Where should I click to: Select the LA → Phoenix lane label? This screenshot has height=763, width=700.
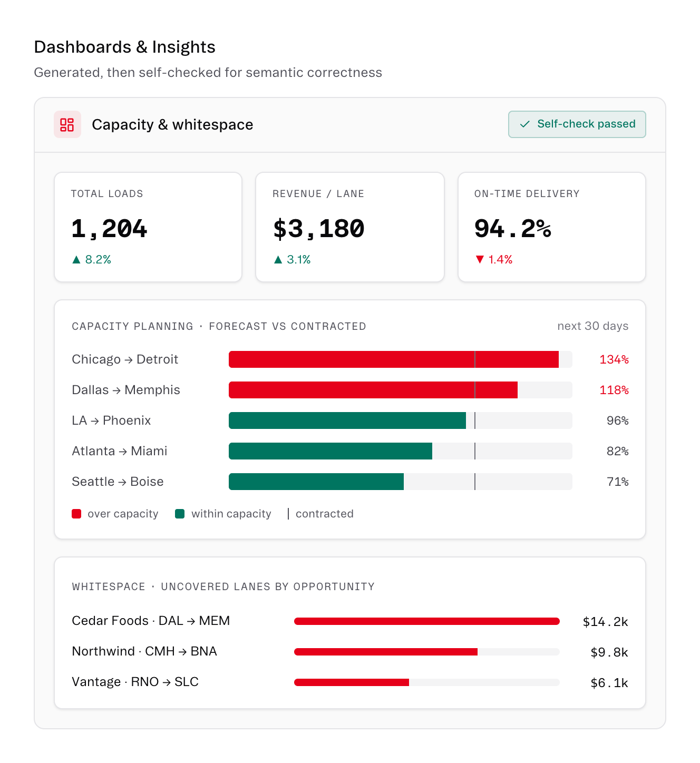tap(111, 420)
